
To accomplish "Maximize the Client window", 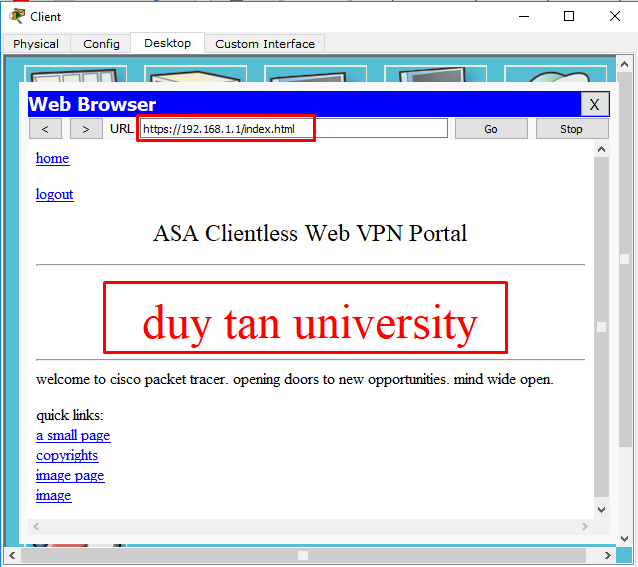I will tap(569, 16).
